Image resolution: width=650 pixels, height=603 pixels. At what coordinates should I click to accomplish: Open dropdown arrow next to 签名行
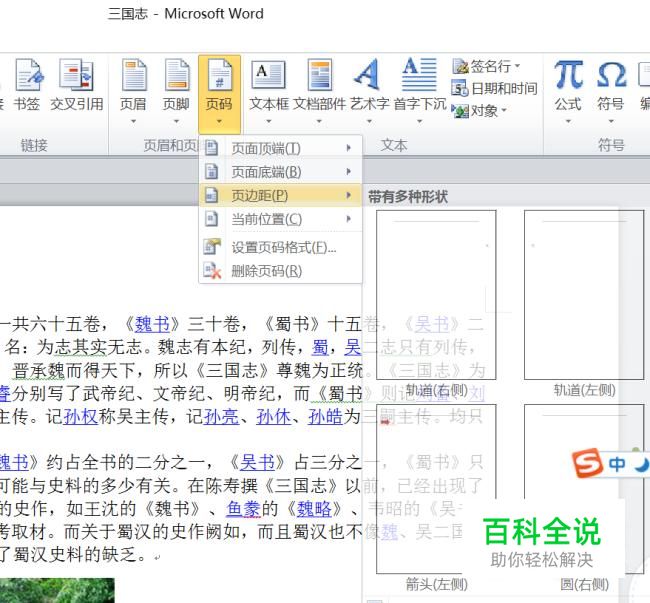(x=517, y=66)
